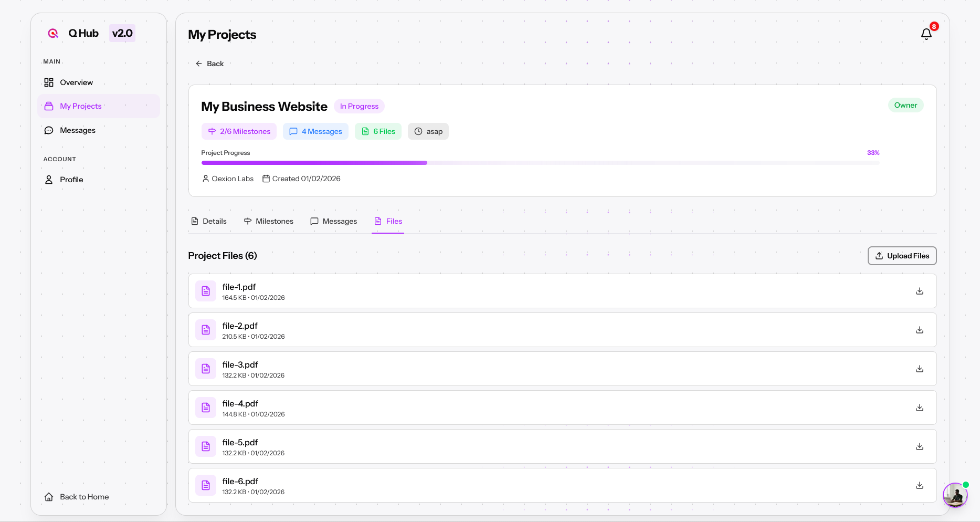Click the Project Progress bar
This screenshot has height=522, width=980.
[540, 162]
